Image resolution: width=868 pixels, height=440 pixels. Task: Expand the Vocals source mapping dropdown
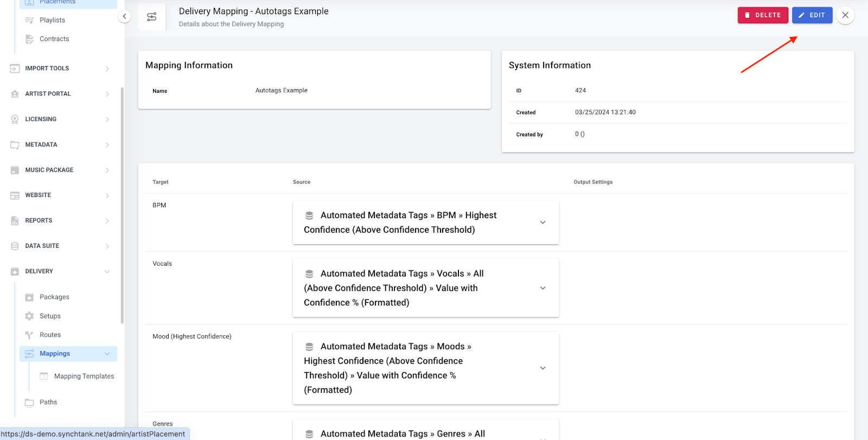[x=542, y=288]
